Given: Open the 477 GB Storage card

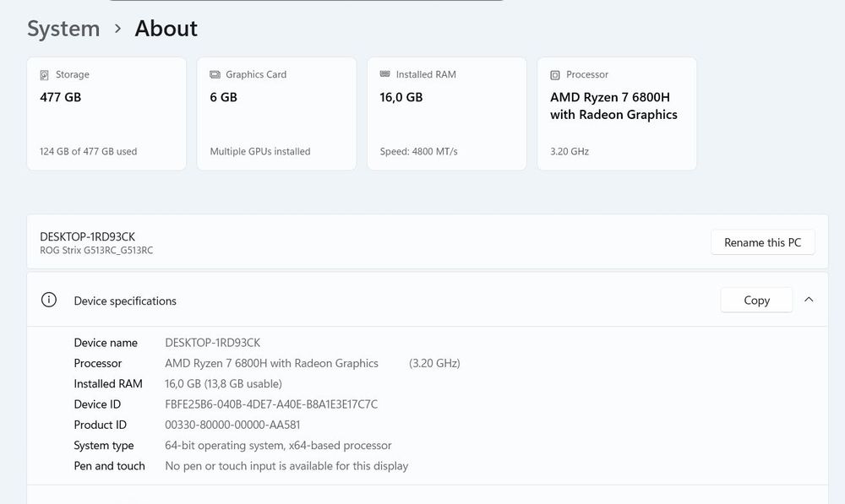Looking at the screenshot, I should tap(106, 114).
